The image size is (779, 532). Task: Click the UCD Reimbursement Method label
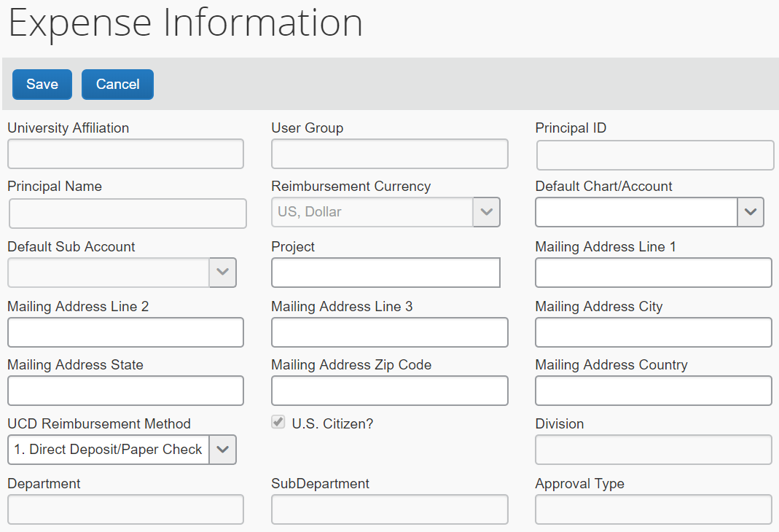tap(99, 423)
